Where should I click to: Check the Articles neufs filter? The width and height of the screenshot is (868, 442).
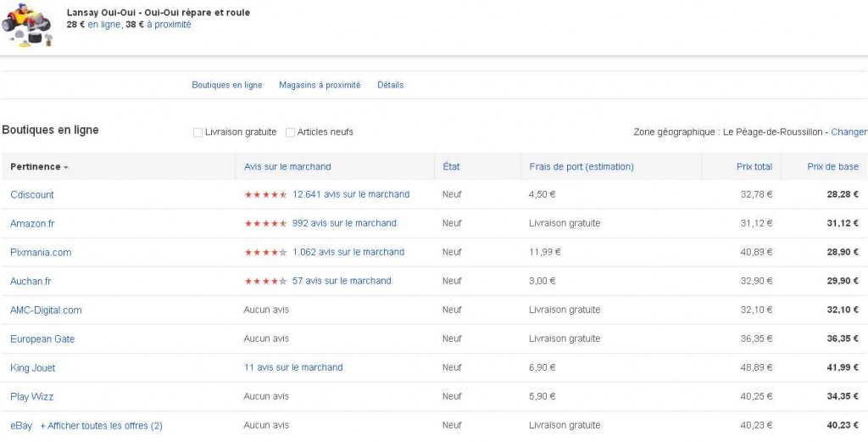[290, 132]
